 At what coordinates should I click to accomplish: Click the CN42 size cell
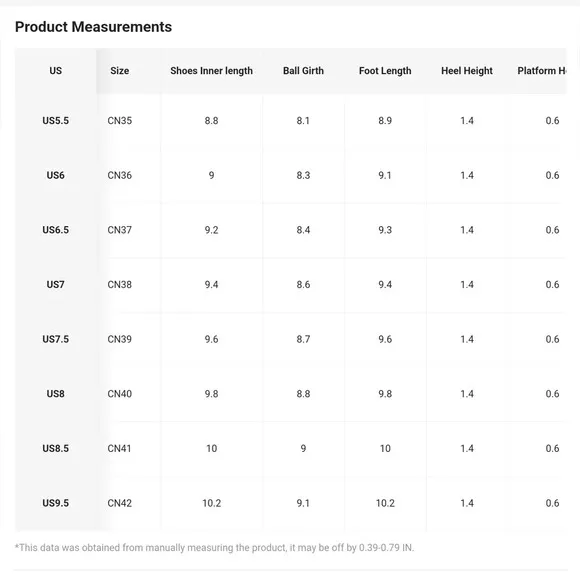(x=119, y=503)
